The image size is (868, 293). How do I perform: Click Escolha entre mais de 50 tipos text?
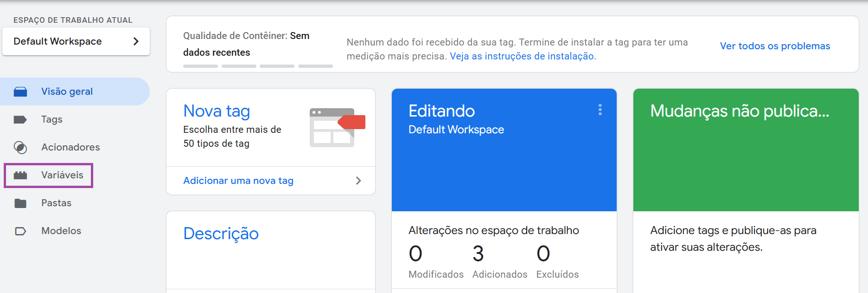coord(232,137)
